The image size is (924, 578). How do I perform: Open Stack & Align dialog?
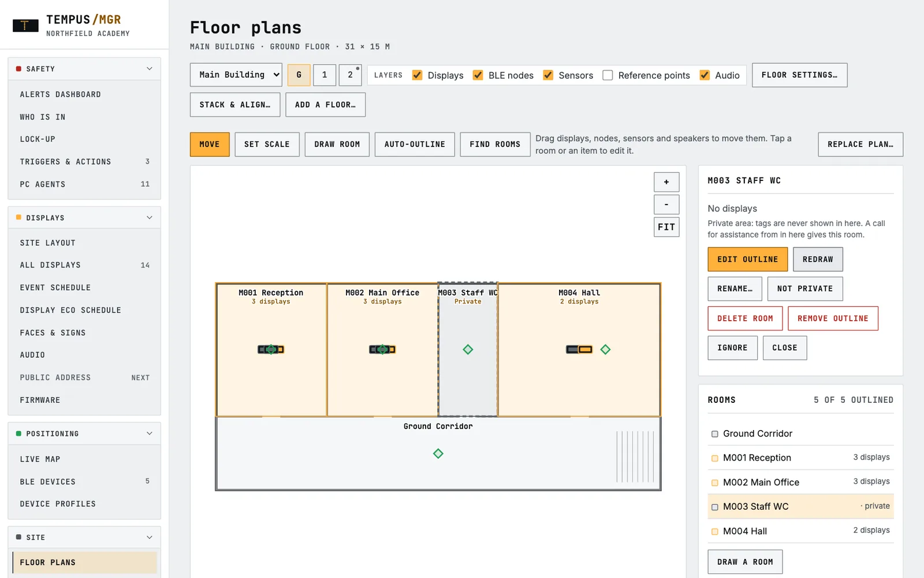coord(235,105)
